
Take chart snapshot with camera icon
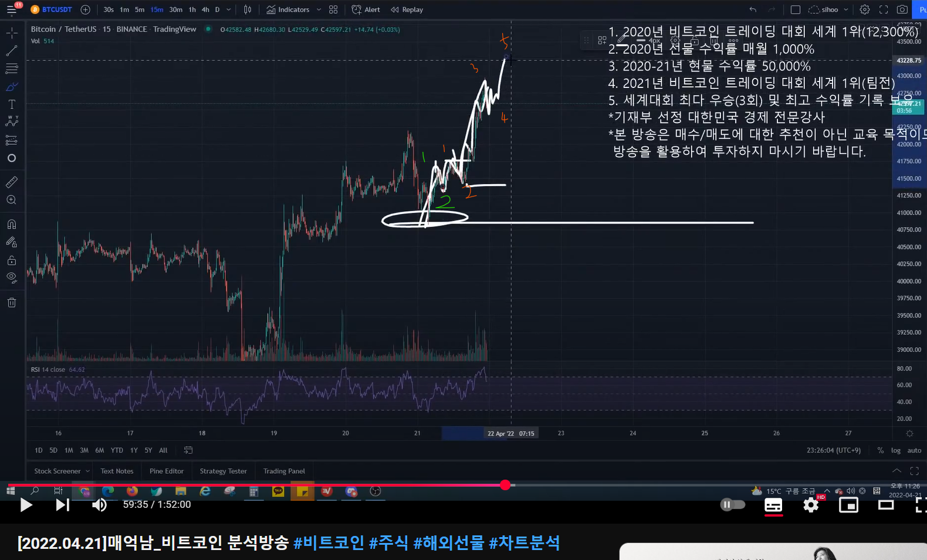pos(902,10)
